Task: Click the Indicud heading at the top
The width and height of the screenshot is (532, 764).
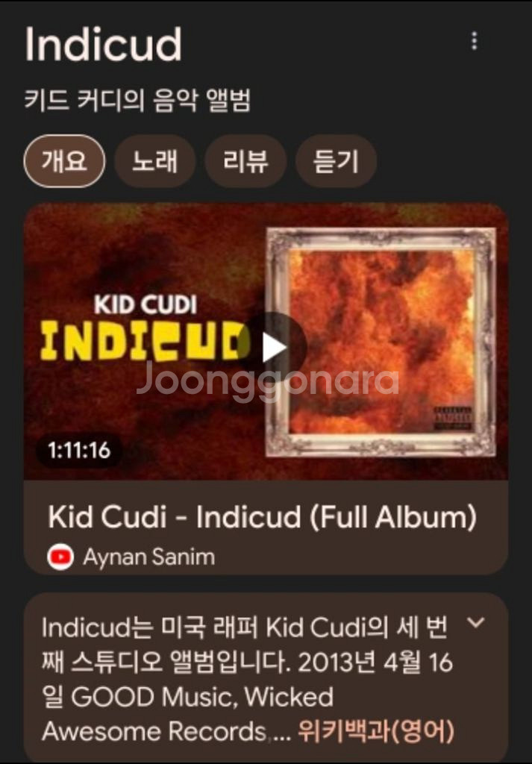Action: pos(103,44)
